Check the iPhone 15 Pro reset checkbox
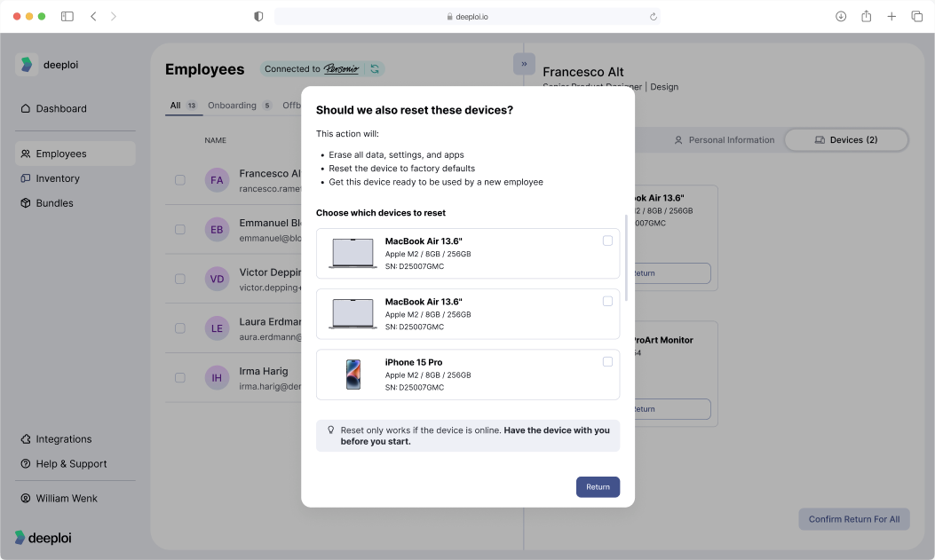 607,361
